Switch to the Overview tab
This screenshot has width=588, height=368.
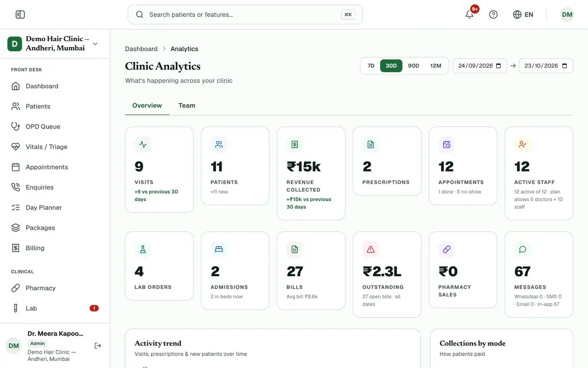tap(147, 105)
